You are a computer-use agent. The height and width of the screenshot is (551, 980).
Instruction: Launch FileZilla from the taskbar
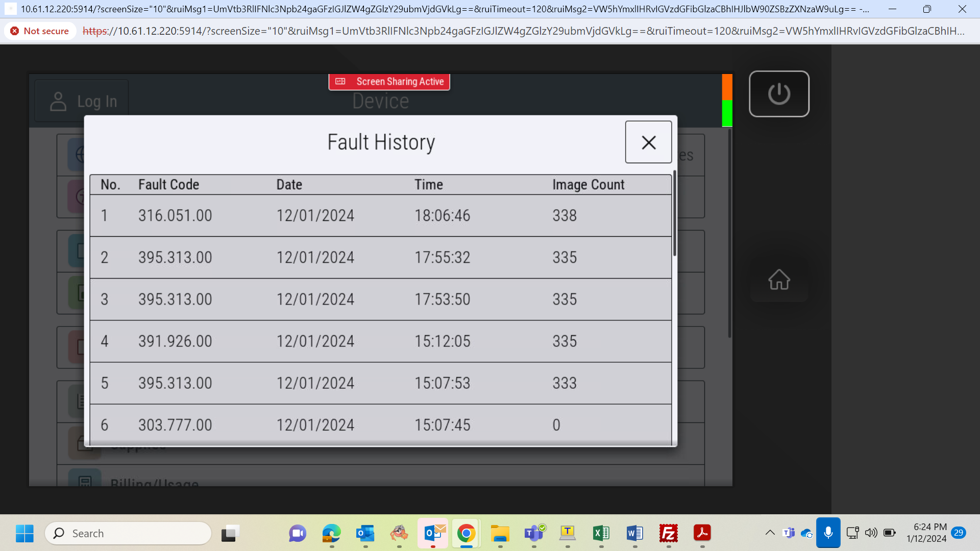668,534
